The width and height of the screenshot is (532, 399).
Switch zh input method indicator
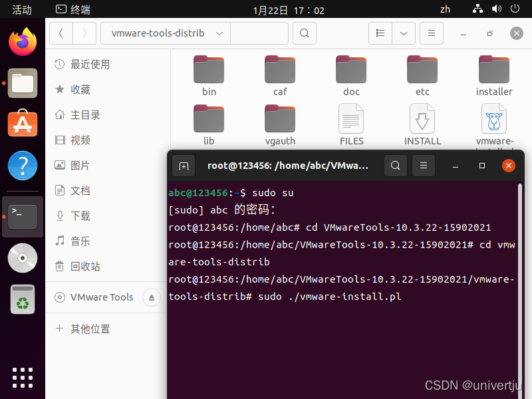pos(445,9)
